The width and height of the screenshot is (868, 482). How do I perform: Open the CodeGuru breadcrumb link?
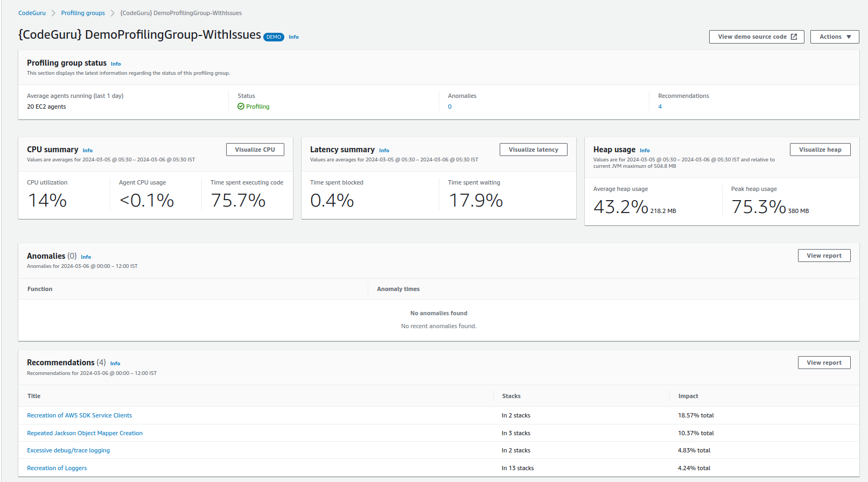[32, 13]
